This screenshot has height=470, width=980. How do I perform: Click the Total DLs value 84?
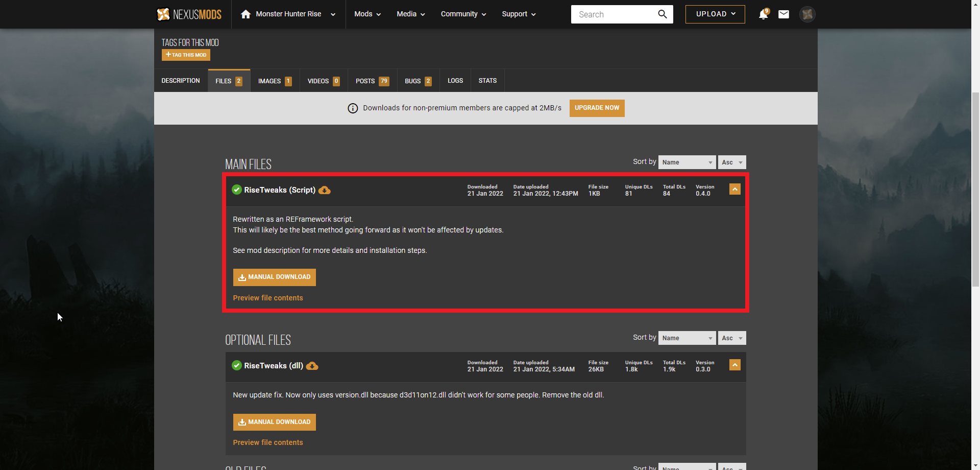(667, 194)
